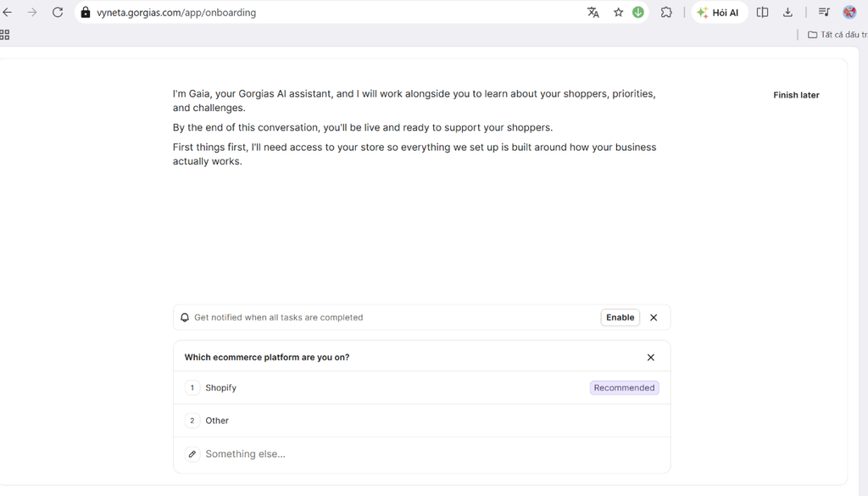This screenshot has width=868, height=496.
Task: Toggle the side panel icon
Action: point(762,12)
